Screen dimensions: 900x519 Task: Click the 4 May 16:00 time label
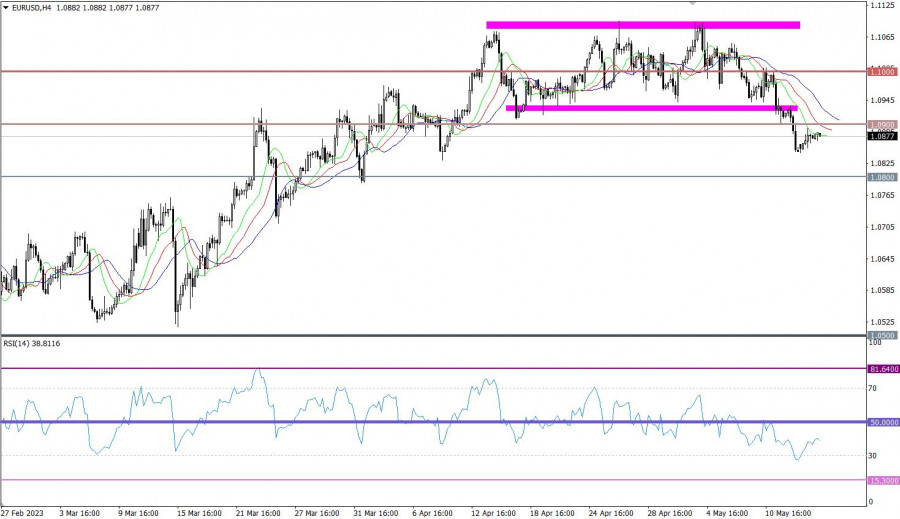(x=727, y=513)
